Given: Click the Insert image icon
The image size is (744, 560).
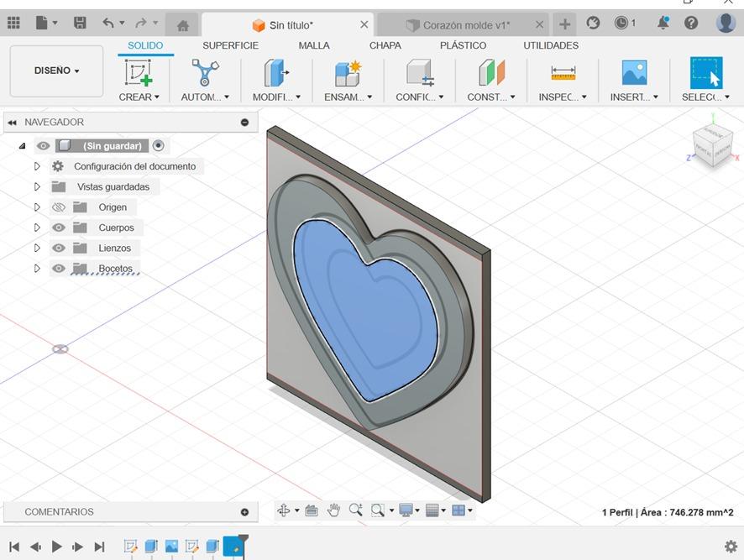Looking at the screenshot, I should 634,72.
